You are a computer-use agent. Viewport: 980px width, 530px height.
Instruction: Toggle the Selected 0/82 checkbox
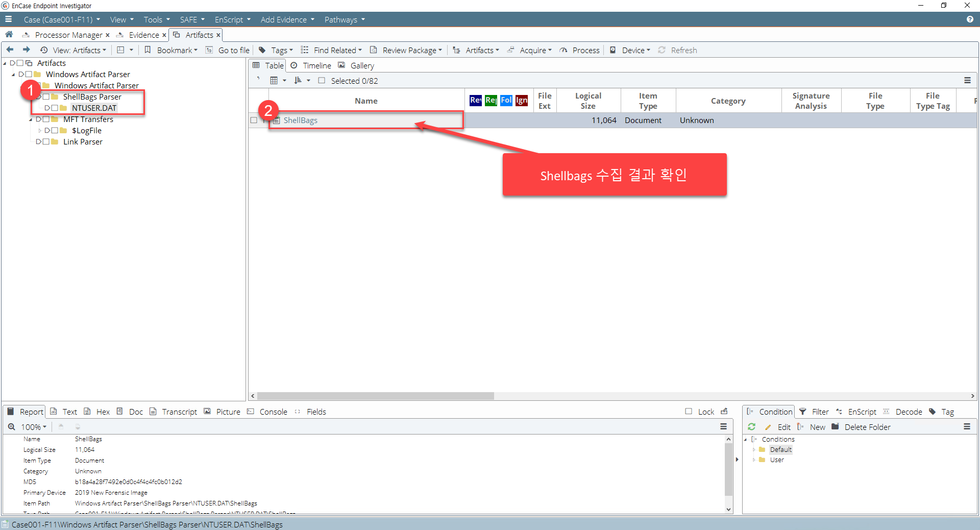(x=322, y=81)
